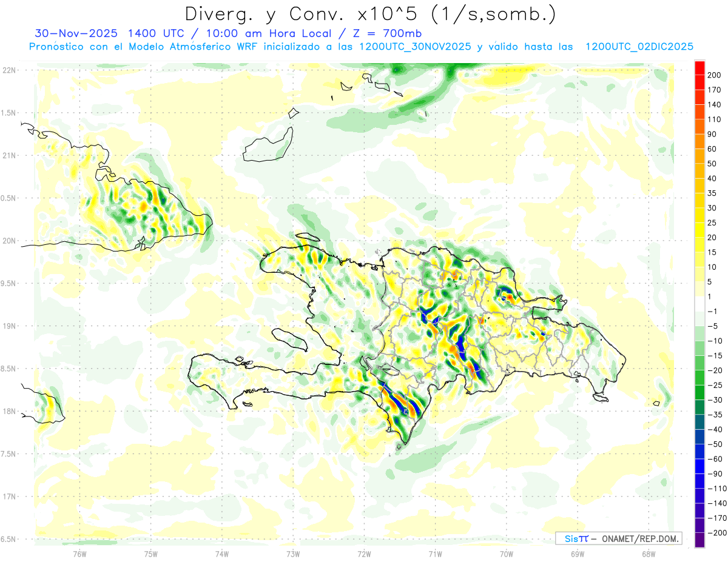Click the '30' colorbar value
The width and height of the screenshot is (728, 562).
pos(712,208)
